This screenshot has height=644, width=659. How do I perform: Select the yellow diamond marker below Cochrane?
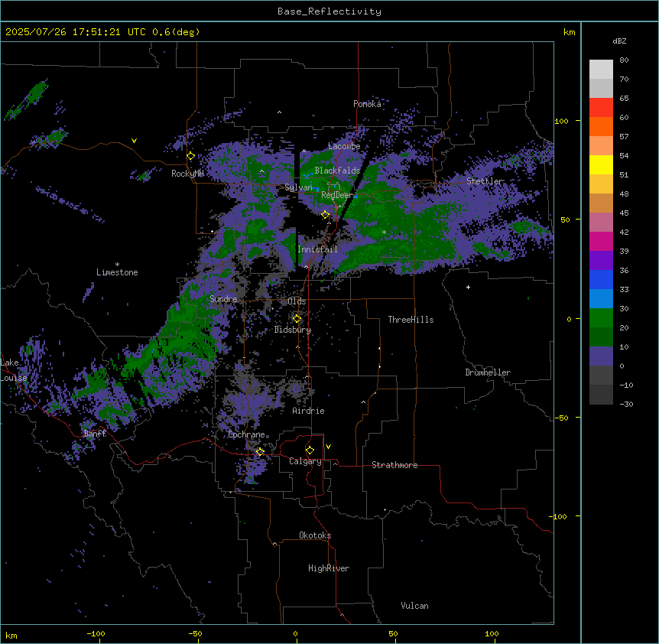click(x=260, y=451)
